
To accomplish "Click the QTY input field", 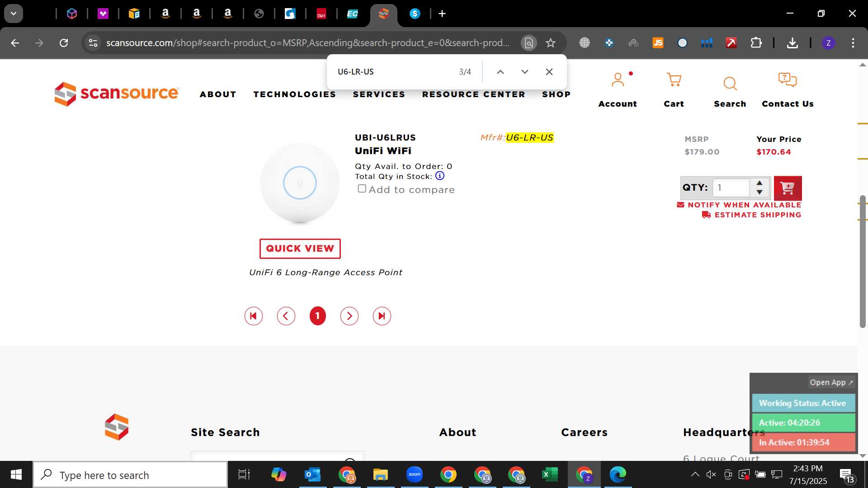I will pyautogui.click(x=731, y=188).
